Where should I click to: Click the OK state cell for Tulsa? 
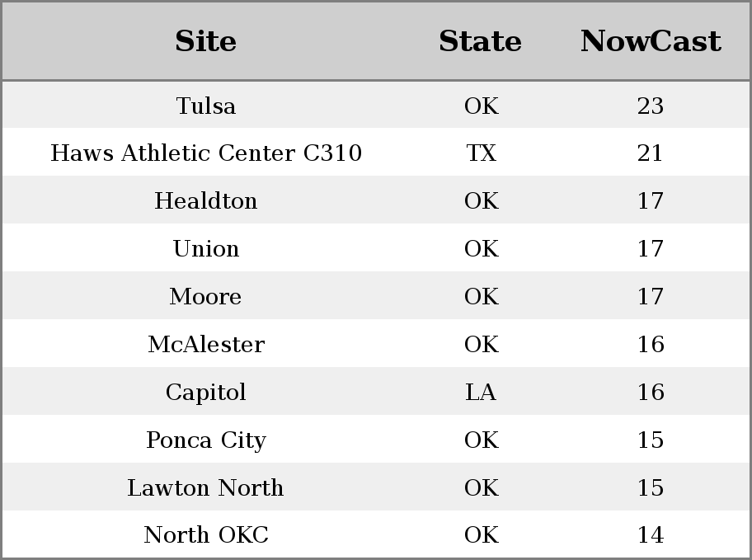tap(481, 105)
